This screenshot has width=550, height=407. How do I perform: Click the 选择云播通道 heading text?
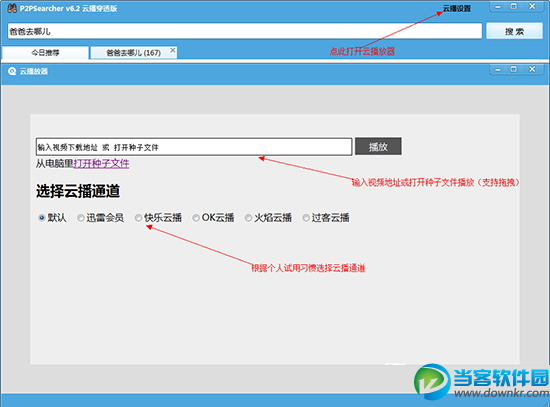point(78,191)
